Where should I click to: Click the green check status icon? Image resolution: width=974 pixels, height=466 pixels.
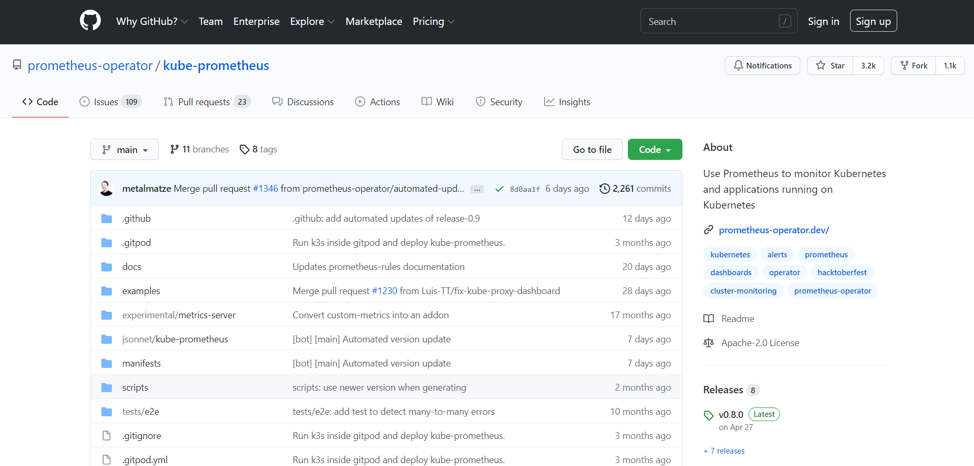(499, 189)
